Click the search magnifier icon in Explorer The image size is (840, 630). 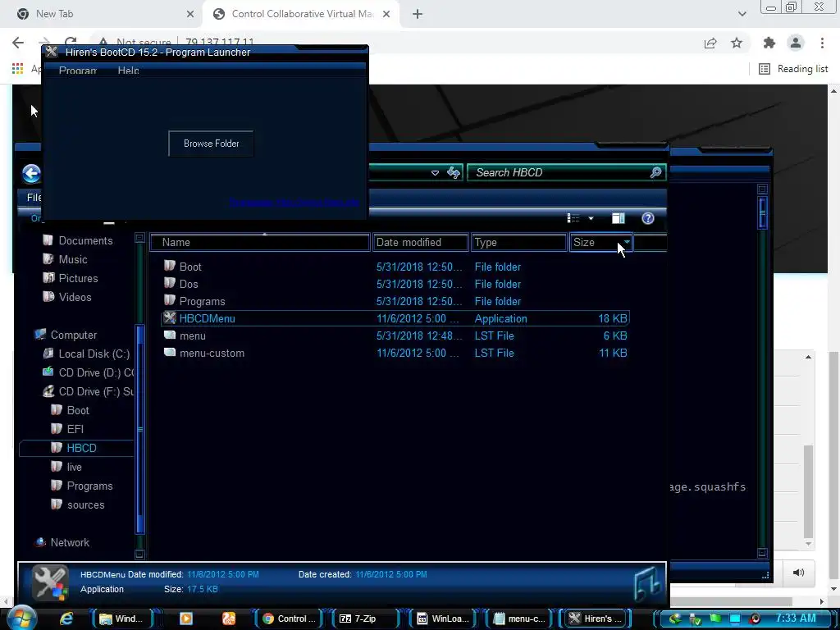pyautogui.click(x=655, y=172)
